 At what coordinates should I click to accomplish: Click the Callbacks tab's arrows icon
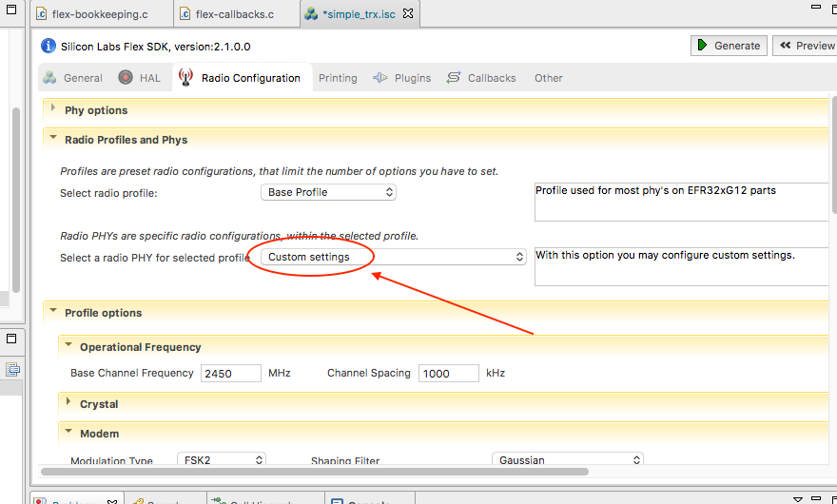click(x=453, y=77)
